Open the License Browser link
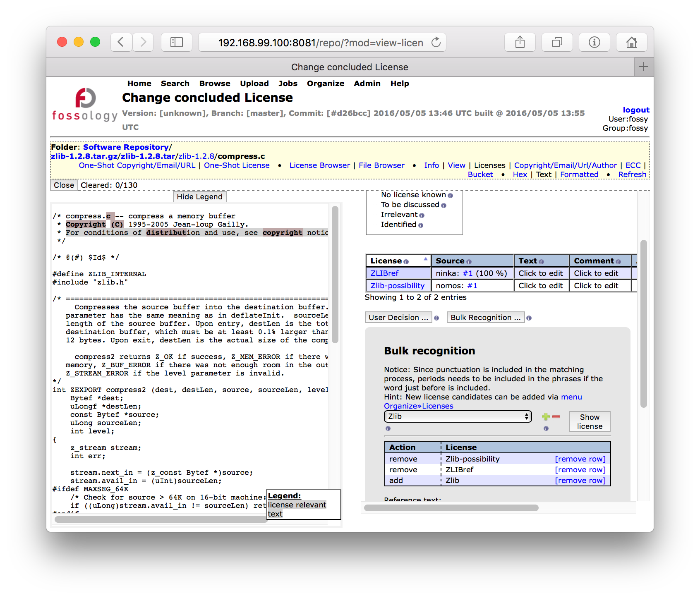This screenshot has width=700, height=598. 319,165
